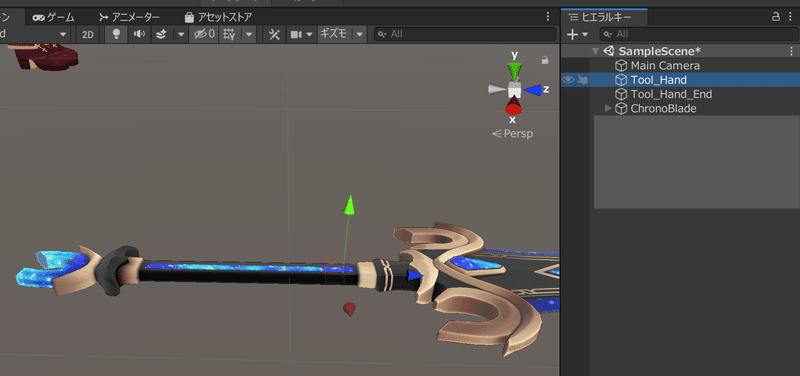
Task: Toggle scene lighting bulb icon
Action: click(x=116, y=34)
